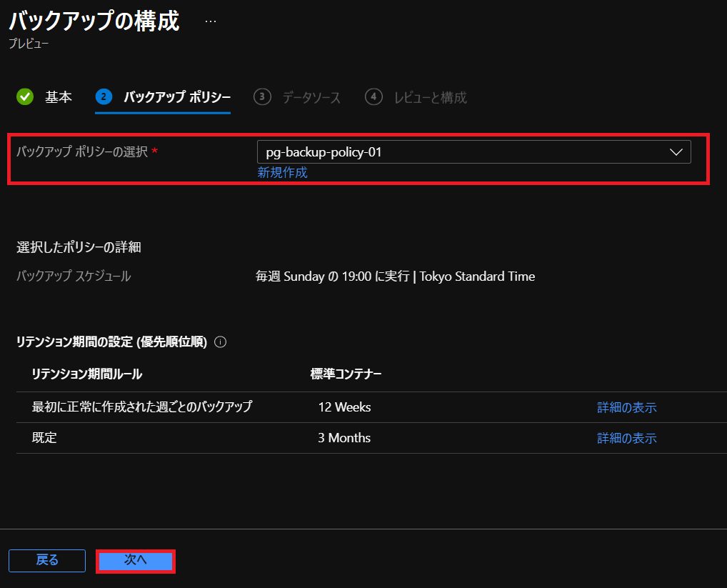Show info tooltip for リテンション期間の設定
The image size is (727, 588).
(x=220, y=342)
